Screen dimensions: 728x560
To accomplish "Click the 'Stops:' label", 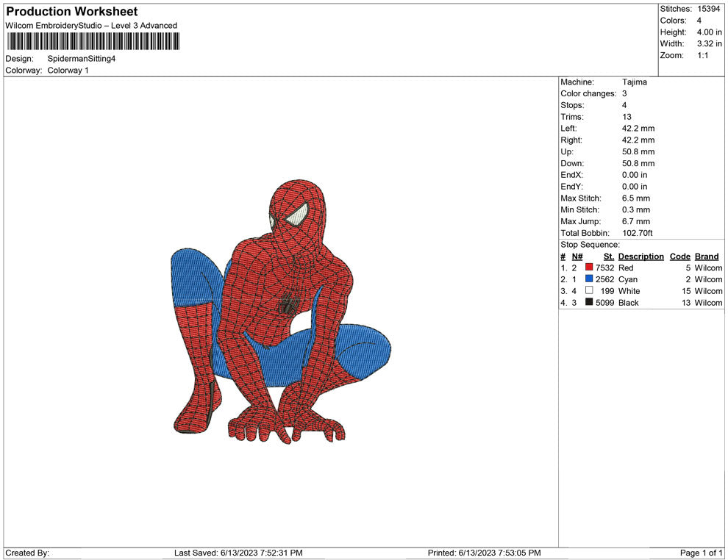I will point(572,105).
